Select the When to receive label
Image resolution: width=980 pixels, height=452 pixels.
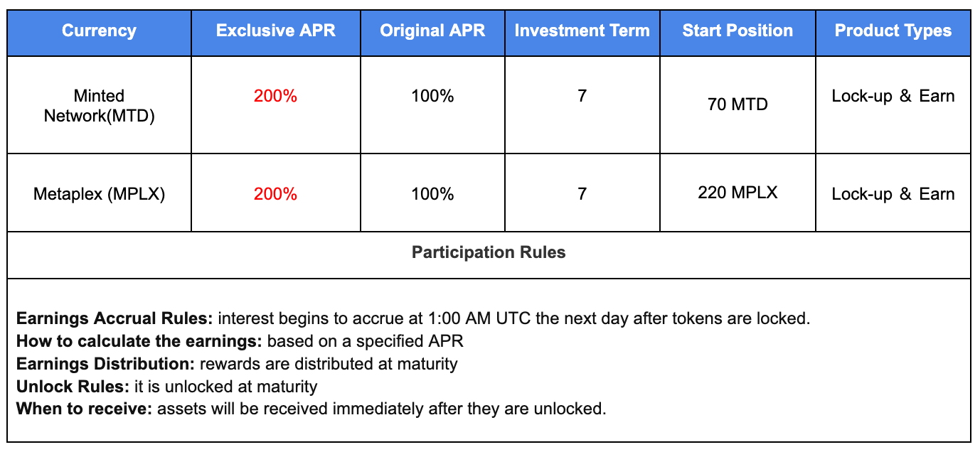coord(84,409)
